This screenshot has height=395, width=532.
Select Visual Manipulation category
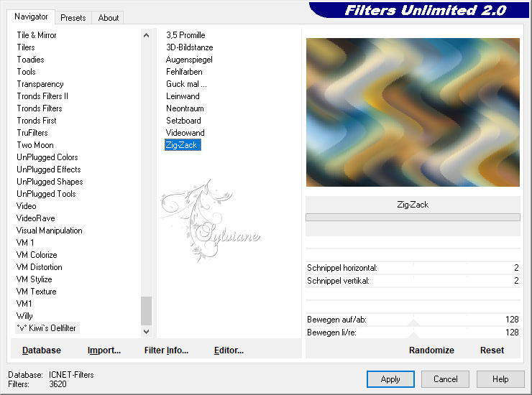[49, 231]
